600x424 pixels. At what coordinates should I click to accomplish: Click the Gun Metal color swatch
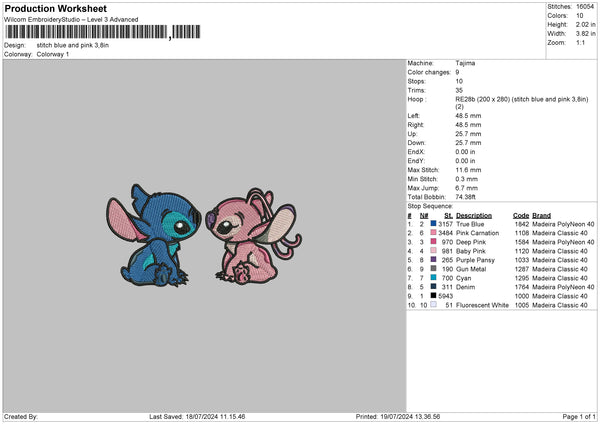(435, 269)
